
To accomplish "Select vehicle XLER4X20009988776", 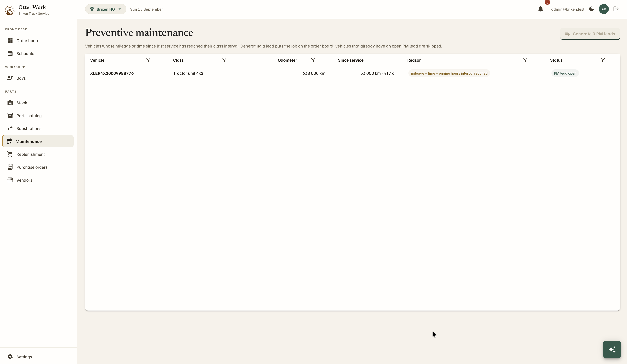I will [x=112, y=73].
